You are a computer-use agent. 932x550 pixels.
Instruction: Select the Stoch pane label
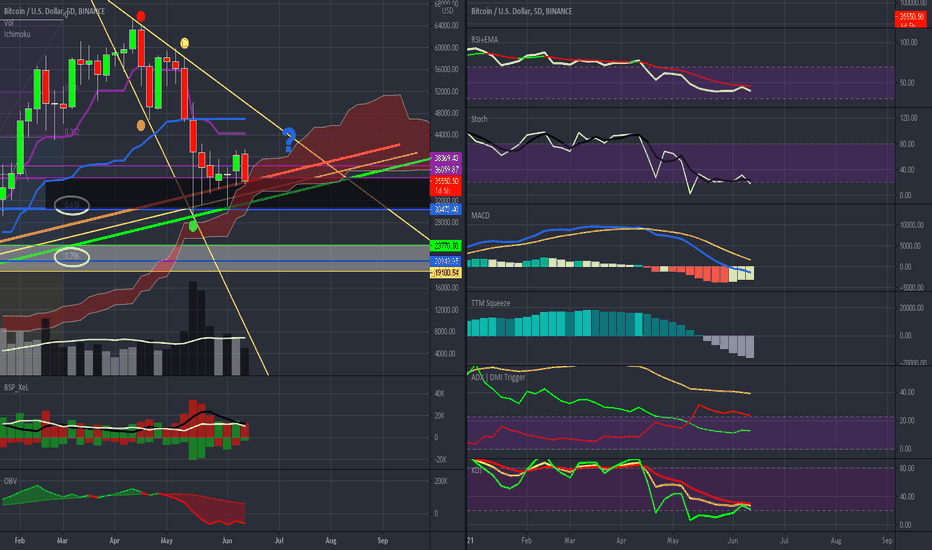coord(479,119)
